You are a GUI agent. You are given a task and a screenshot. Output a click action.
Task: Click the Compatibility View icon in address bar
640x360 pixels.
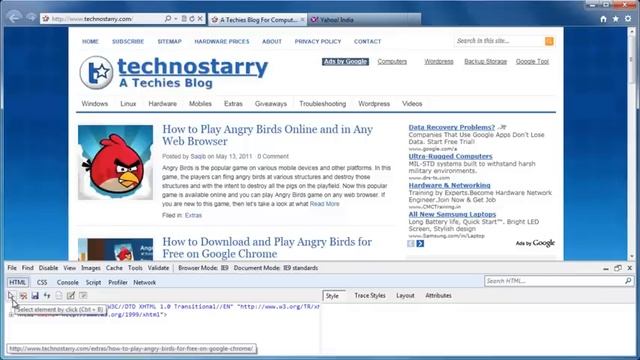[x=184, y=19]
